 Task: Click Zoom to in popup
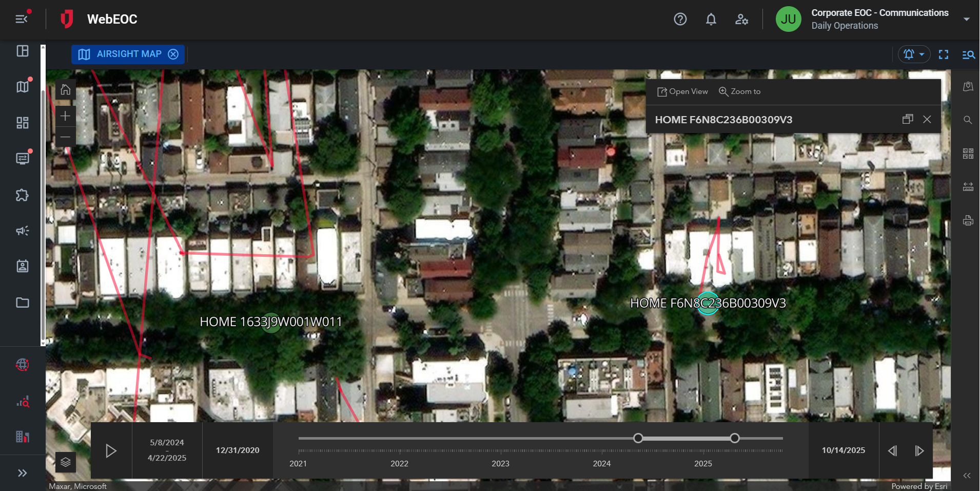click(x=739, y=91)
